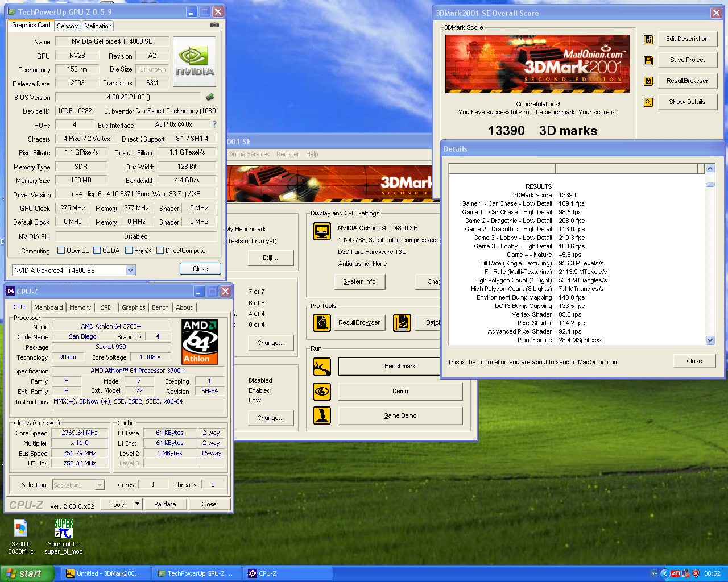Switch to the Bench tab in CPU-Z
The height and width of the screenshot is (582, 728).
click(160, 307)
